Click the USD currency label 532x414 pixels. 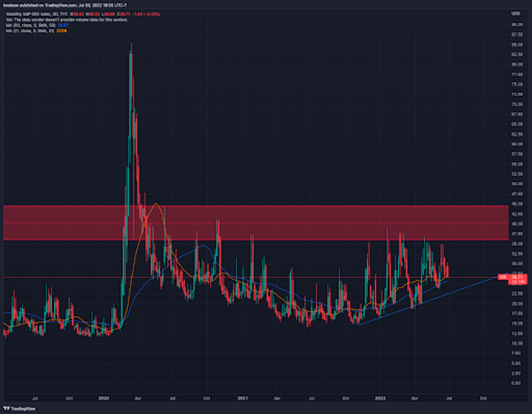516,14
